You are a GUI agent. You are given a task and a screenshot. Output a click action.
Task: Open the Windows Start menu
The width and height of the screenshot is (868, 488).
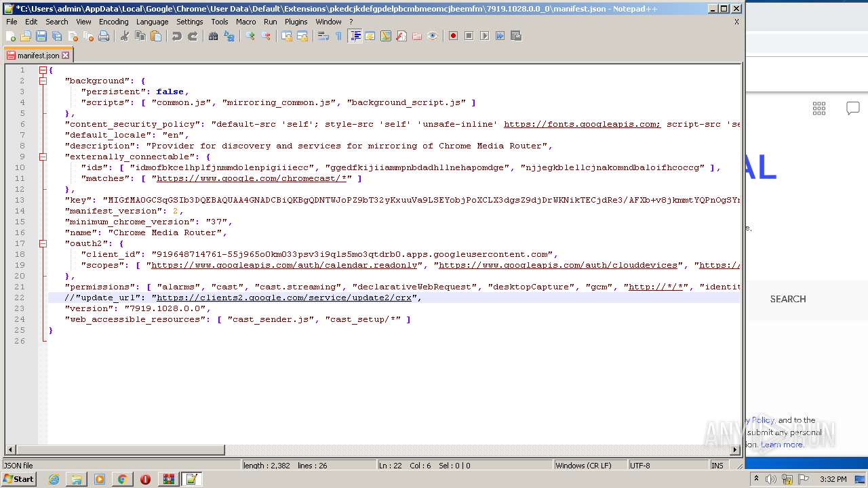coord(19,479)
